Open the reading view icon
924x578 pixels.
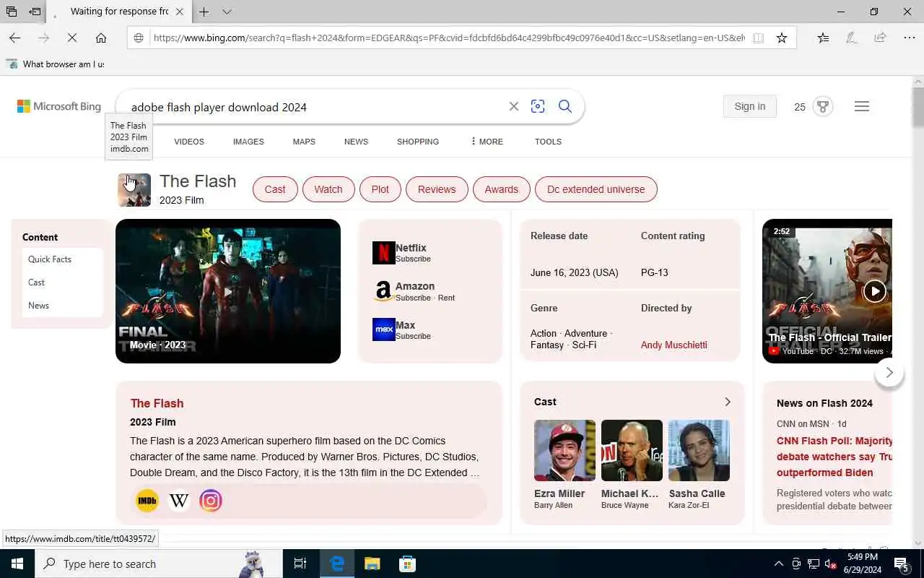[x=758, y=38]
